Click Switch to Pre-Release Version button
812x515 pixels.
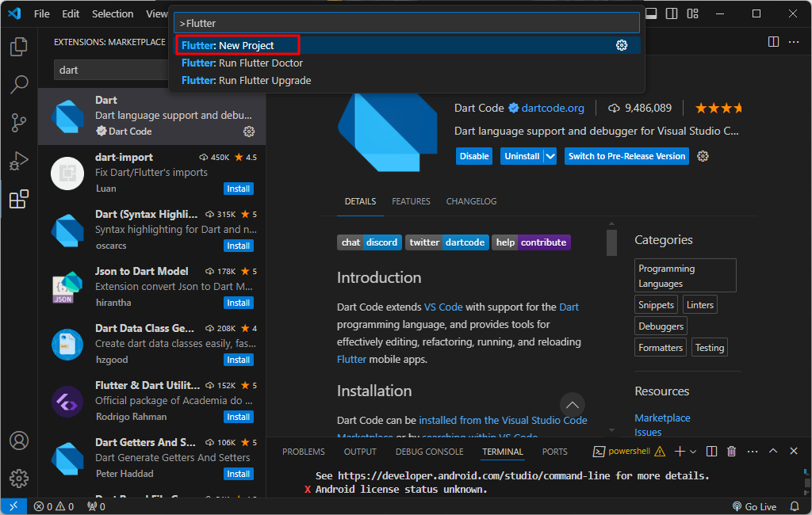[626, 156]
